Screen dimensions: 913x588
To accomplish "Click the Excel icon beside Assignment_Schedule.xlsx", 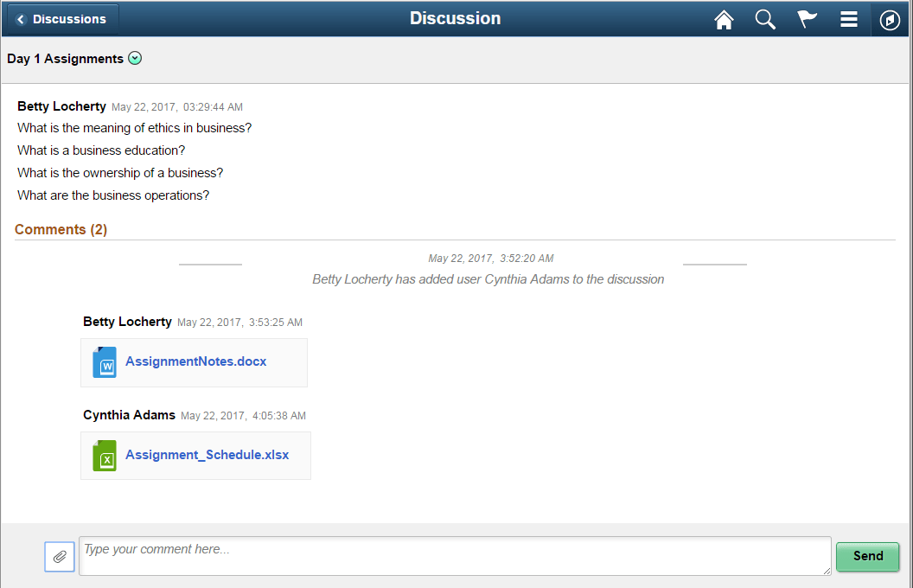I will pos(104,456).
